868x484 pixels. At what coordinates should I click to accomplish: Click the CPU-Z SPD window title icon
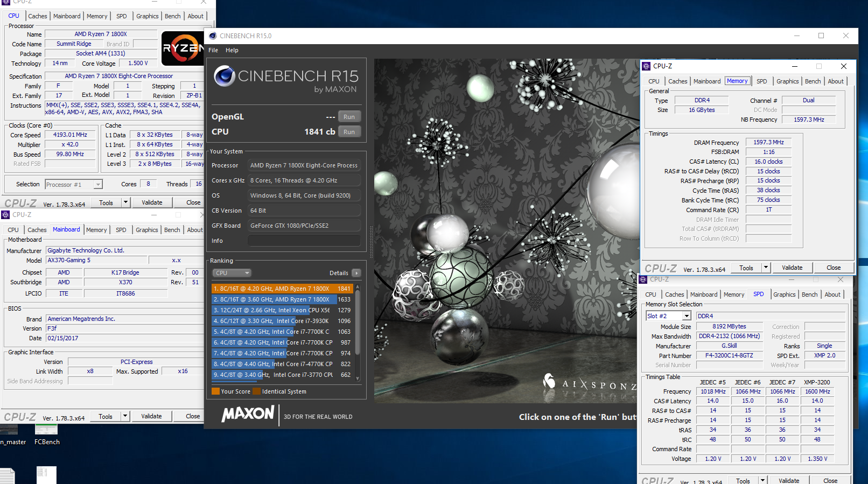point(643,279)
